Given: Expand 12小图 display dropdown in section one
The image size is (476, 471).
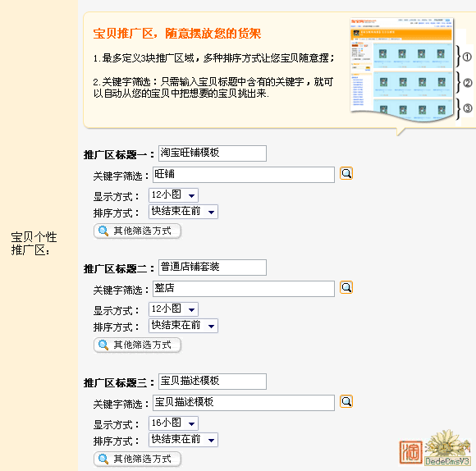Looking at the screenshot, I should [174, 195].
